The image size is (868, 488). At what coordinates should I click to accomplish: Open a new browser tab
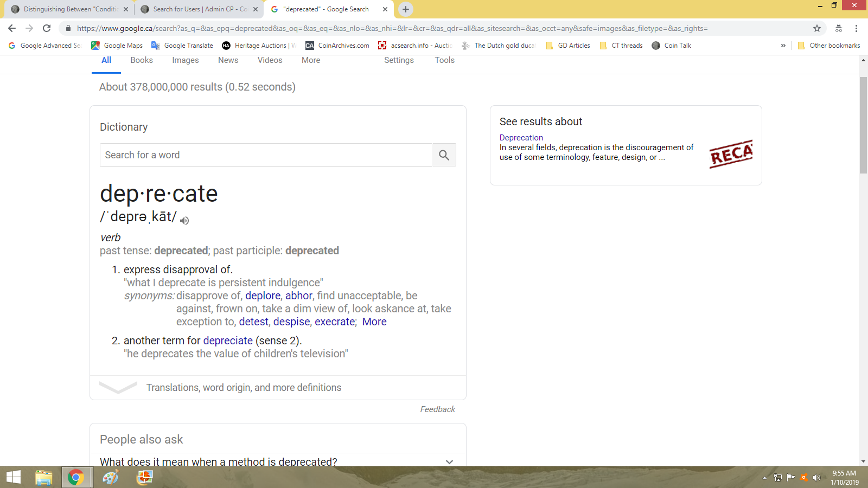(x=406, y=9)
